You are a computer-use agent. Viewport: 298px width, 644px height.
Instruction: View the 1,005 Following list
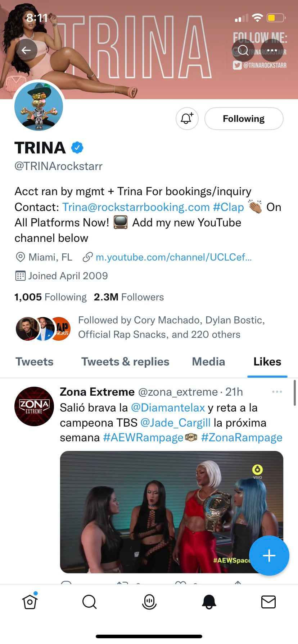(x=50, y=297)
